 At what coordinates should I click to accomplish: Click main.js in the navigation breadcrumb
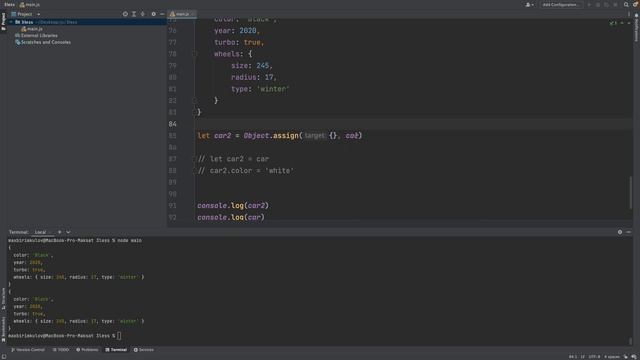tap(30, 4)
